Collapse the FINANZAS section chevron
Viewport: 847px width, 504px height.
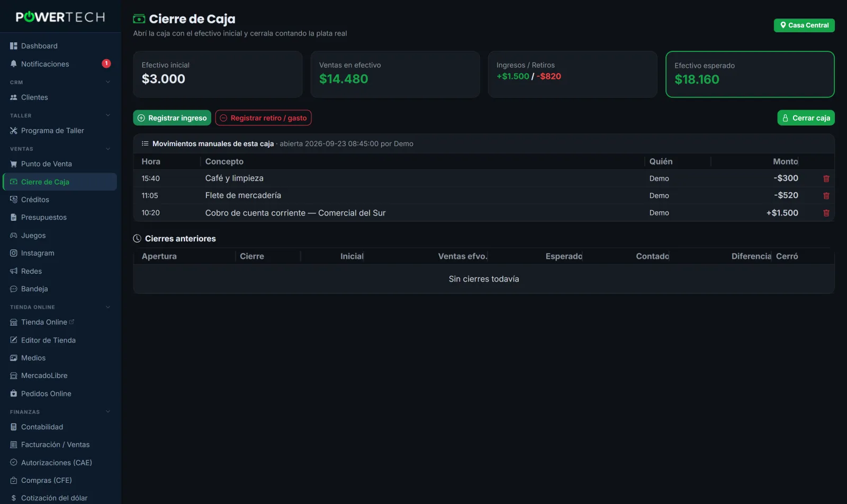[108, 412]
